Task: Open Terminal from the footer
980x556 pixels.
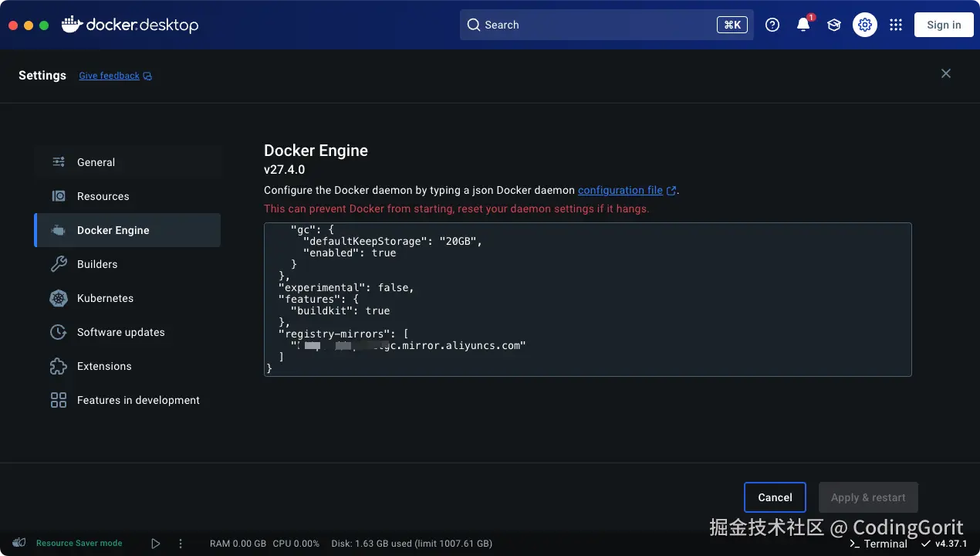Action: coord(878,544)
